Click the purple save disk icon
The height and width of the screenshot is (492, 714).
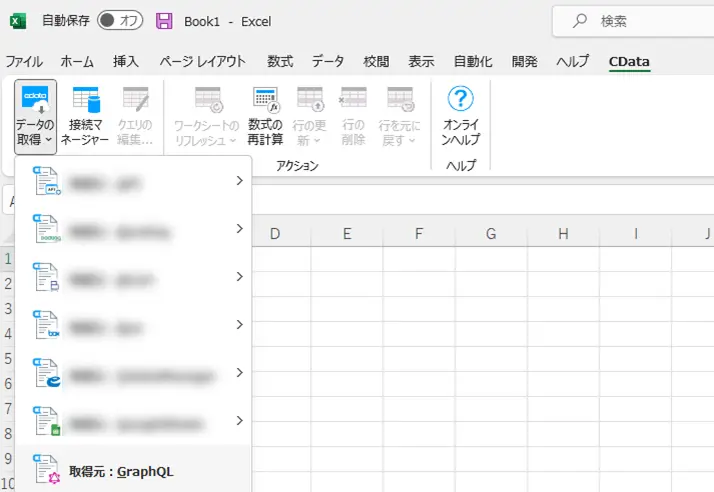pos(164,21)
